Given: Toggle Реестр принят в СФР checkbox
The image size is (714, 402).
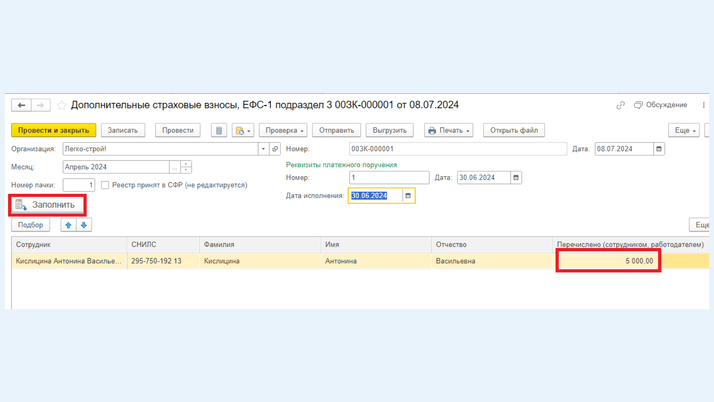Looking at the screenshot, I should point(105,185).
